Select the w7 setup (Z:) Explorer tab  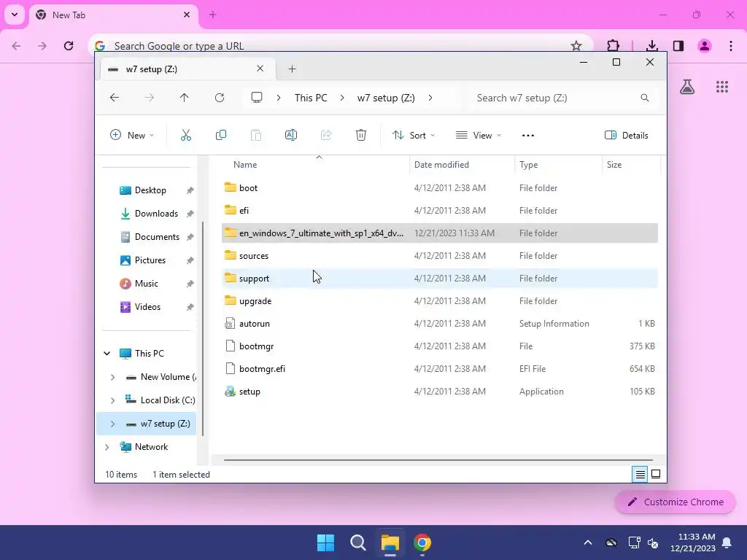coord(187,69)
